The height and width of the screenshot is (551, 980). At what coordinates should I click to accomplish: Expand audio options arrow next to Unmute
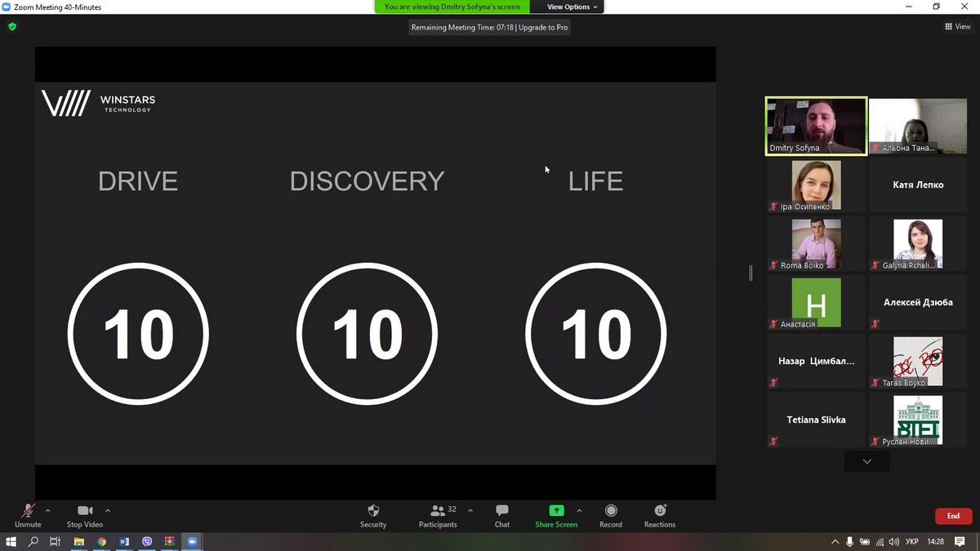click(47, 511)
